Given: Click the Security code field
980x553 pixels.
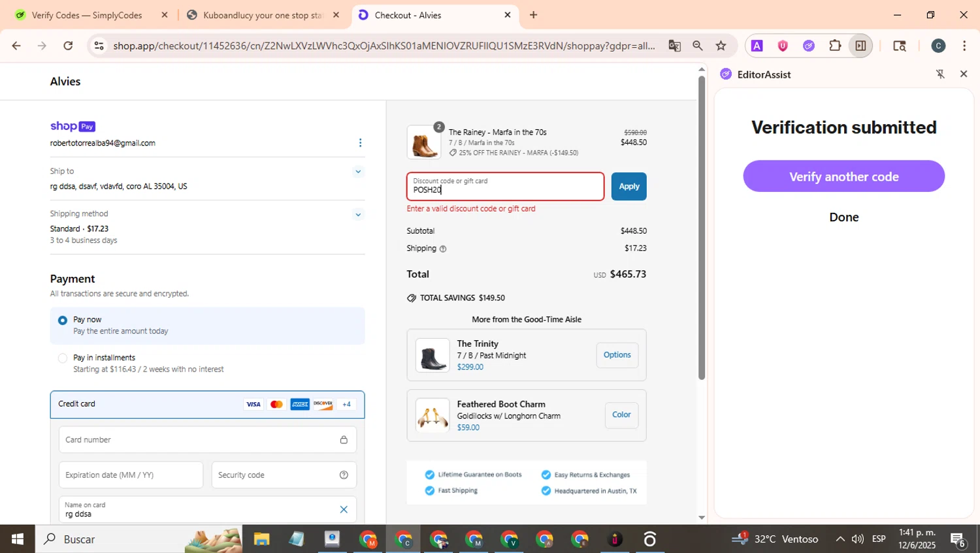Looking at the screenshot, I should tap(284, 475).
